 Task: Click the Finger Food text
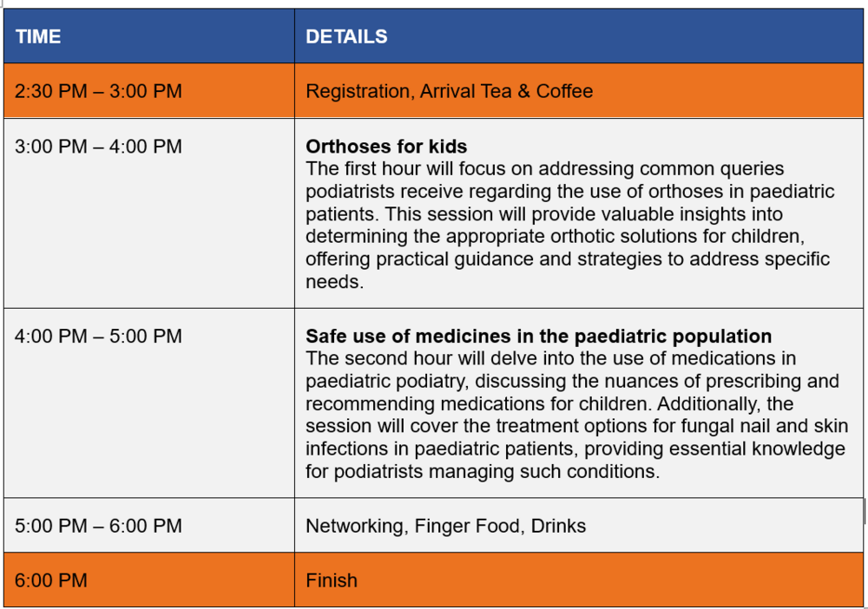coord(464,526)
